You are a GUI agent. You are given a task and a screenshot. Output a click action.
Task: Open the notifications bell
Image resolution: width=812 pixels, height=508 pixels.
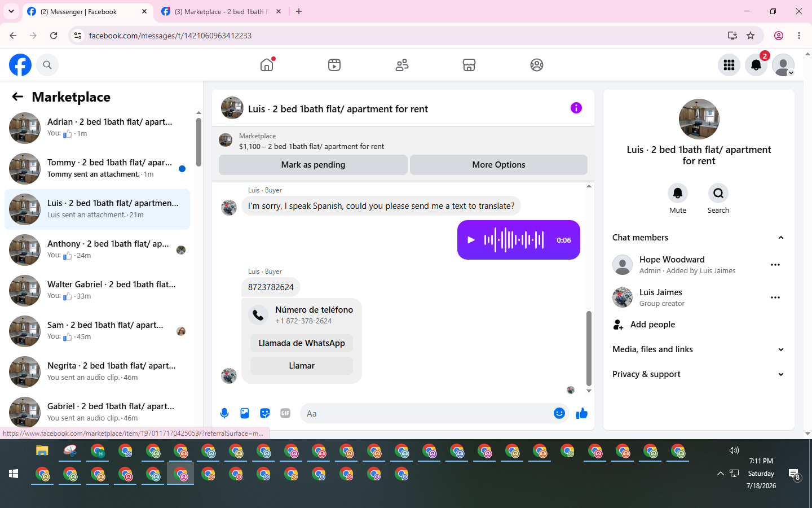coord(756,65)
